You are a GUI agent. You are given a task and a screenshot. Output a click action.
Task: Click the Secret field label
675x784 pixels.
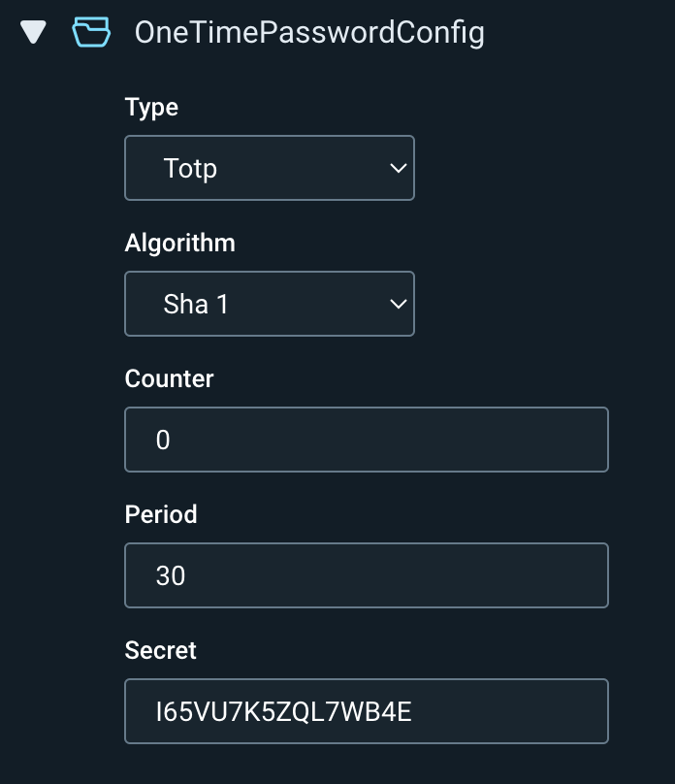coord(161,650)
